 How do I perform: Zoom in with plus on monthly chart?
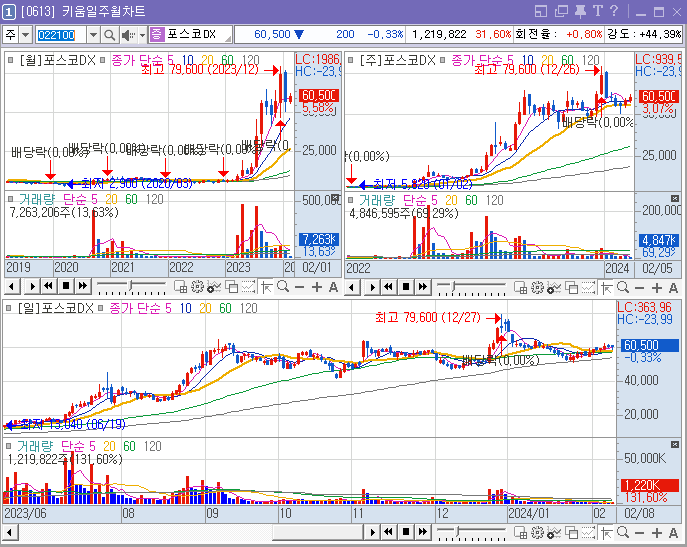point(316,288)
